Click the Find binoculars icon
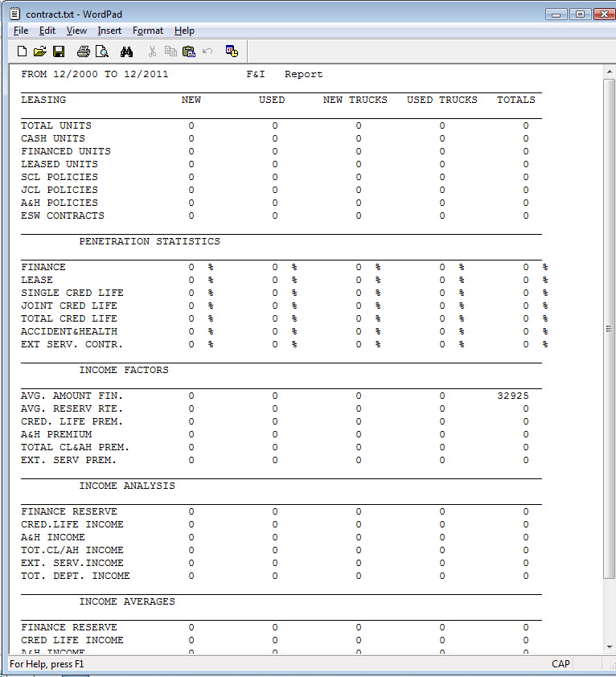This screenshot has width=616, height=677. [127, 51]
